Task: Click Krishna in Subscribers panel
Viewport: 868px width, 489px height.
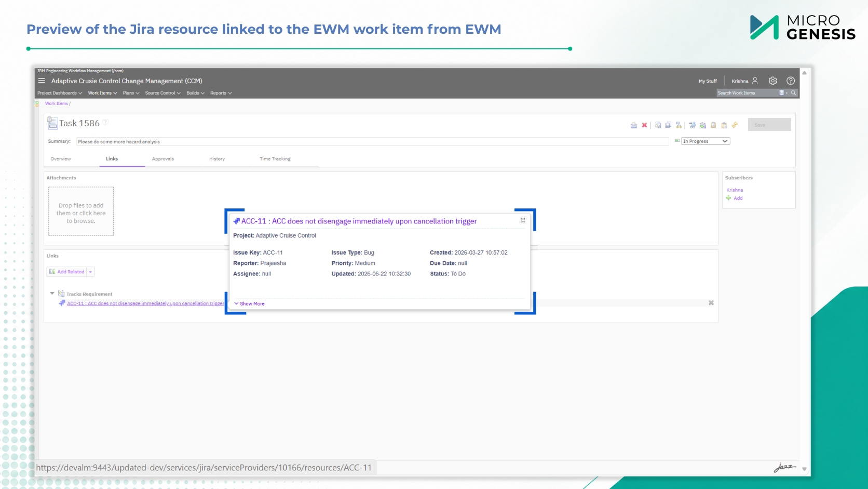Action: tap(735, 190)
